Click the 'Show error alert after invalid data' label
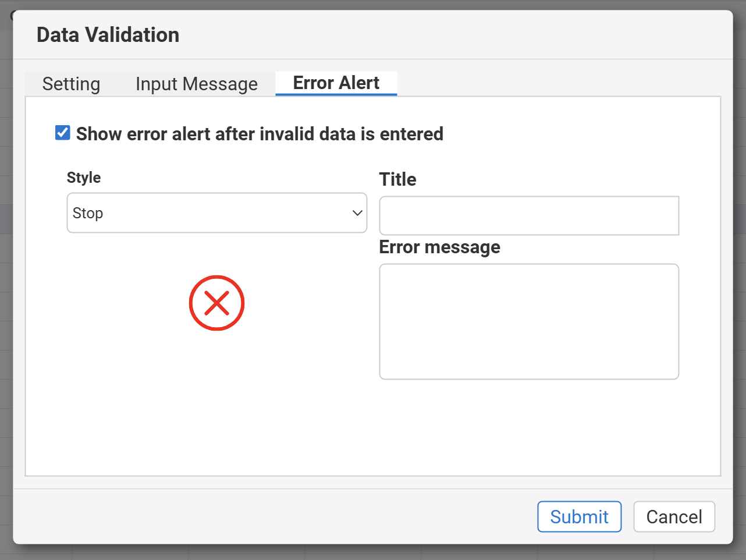Viewport: 746px width, 560px height. (x=260, y=134)
